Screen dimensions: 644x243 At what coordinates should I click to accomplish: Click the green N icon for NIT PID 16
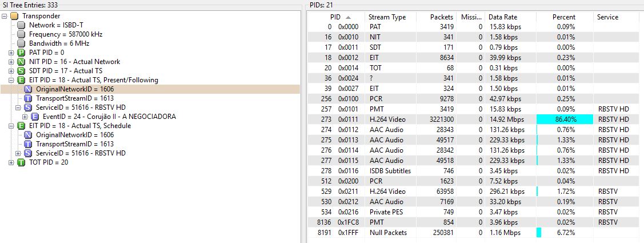(x=21, y=62)
